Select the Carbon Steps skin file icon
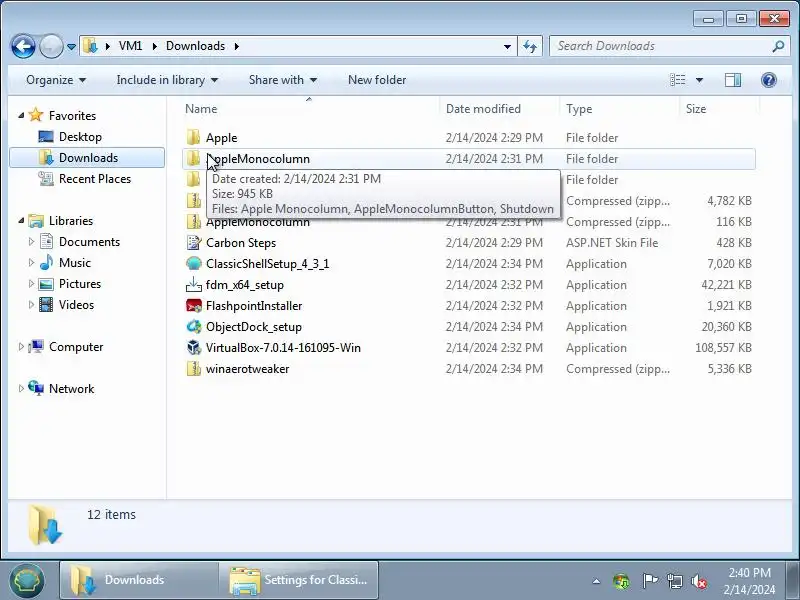 (193, 242)
